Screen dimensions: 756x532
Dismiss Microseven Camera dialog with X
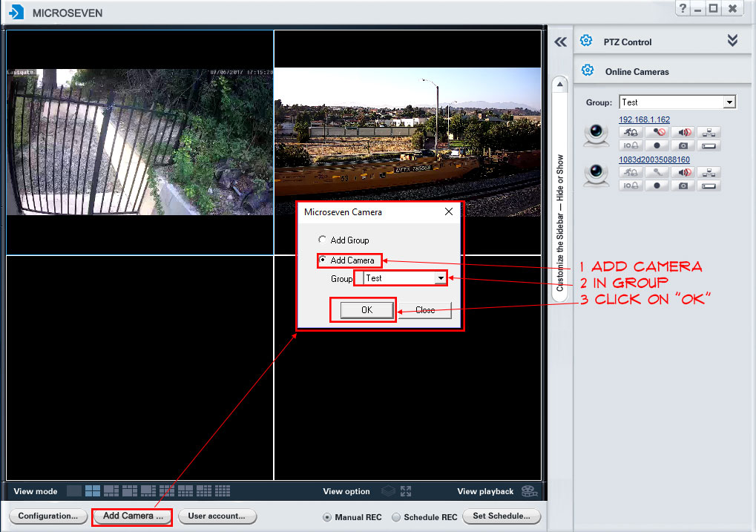click(449, 211)
